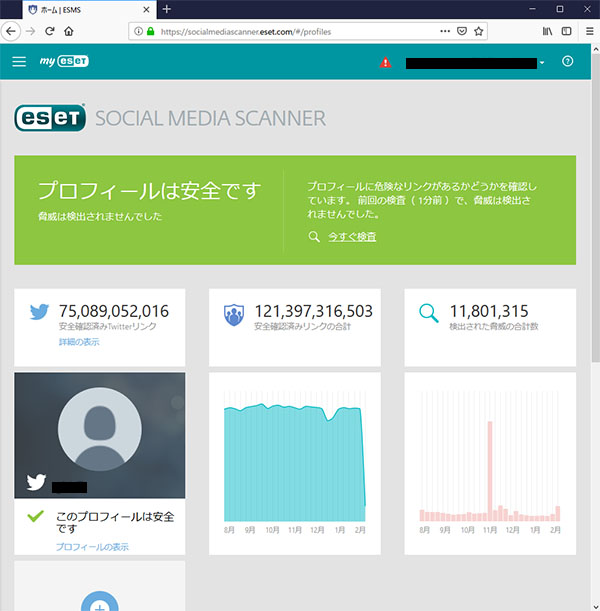Screen dimensions: 600x611
Task: Click the browser forward arrow
Action: click(x=30, y=31)
